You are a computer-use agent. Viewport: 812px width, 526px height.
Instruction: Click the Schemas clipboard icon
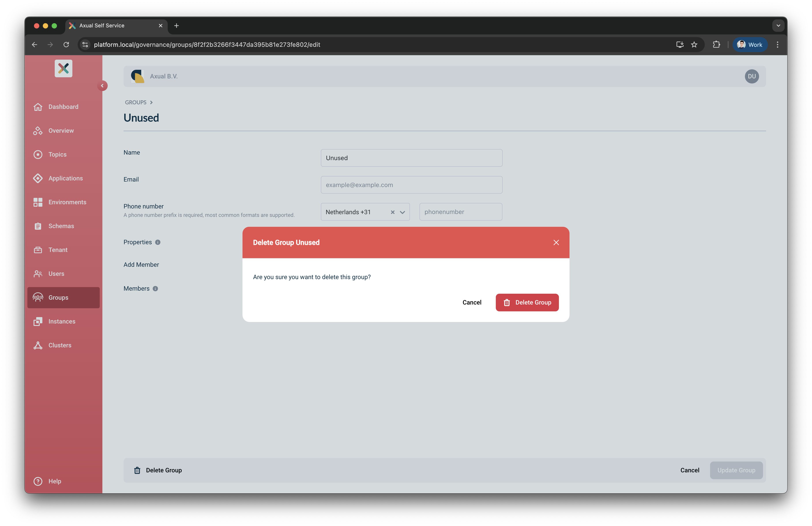click(38, 226)
